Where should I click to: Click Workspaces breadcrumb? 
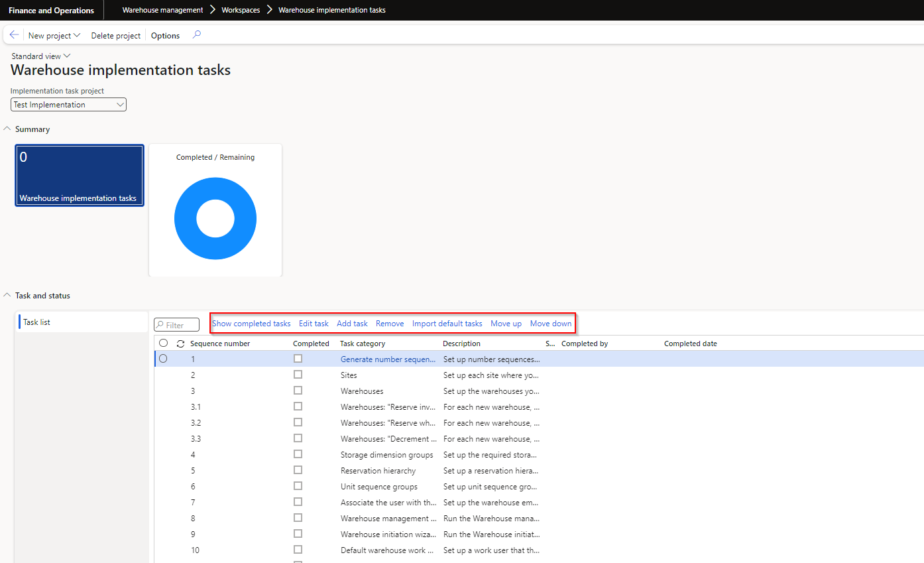point(241,10)
